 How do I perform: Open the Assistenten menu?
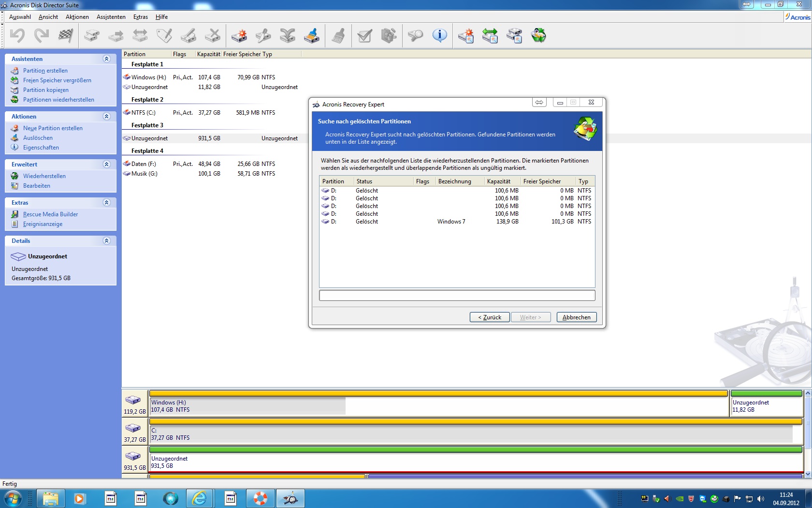(x=111, y=17)
